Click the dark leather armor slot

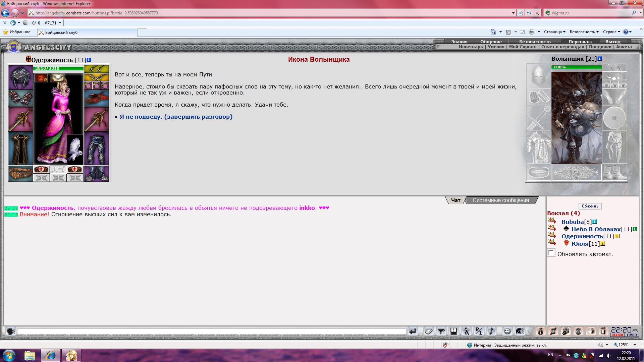pyautogui.click(x=21, y=148)
